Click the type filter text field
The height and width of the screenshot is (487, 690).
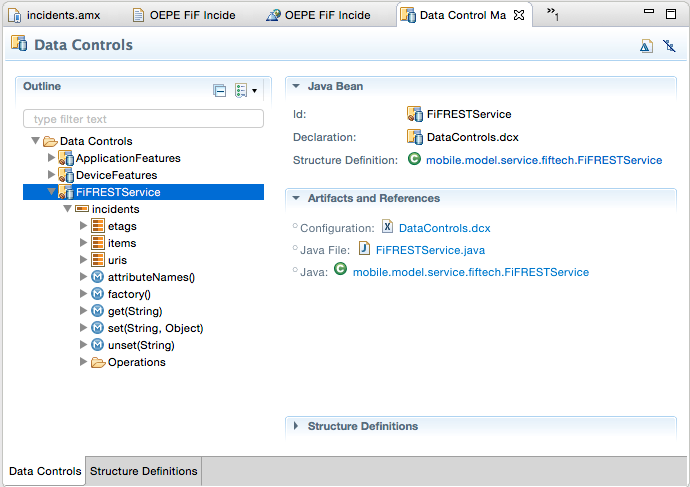[143, 119]
